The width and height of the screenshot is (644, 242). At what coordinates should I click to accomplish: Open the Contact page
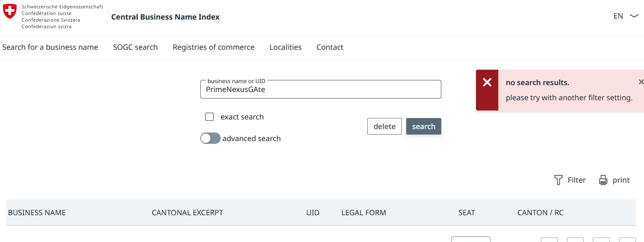coord(330,47)
